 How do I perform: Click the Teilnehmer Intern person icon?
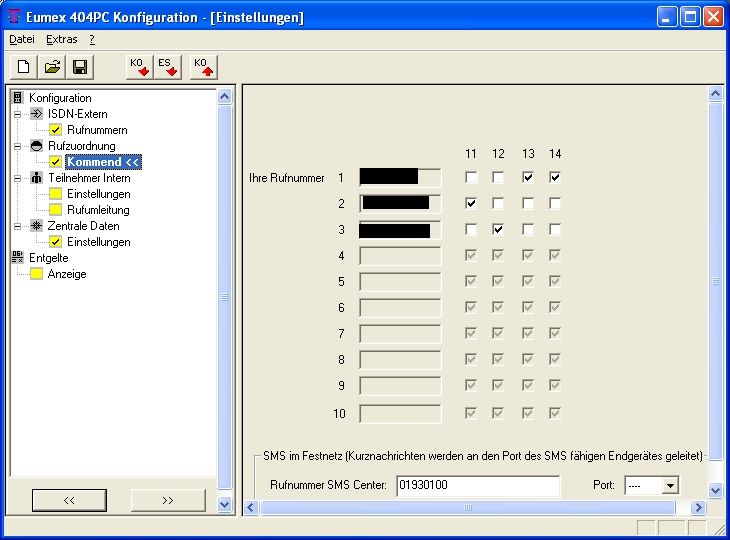pos(36,178)
